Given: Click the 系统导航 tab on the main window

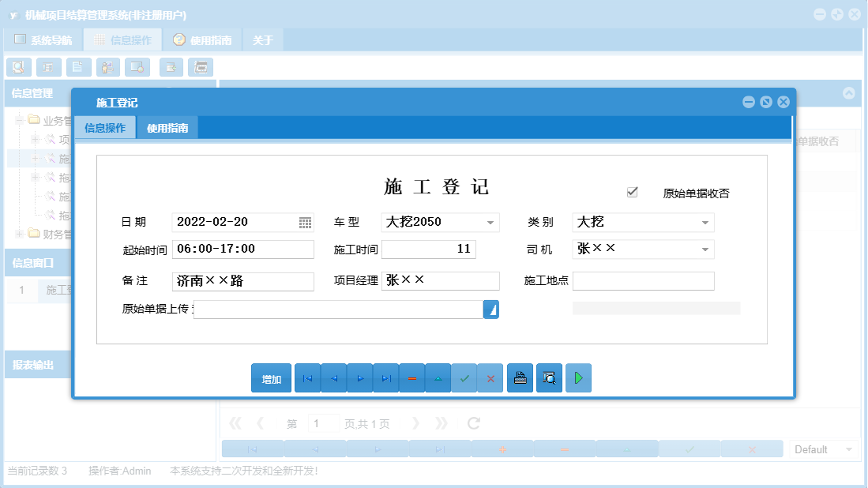Looking at the screenshot, I should click(x=49, y=39).
